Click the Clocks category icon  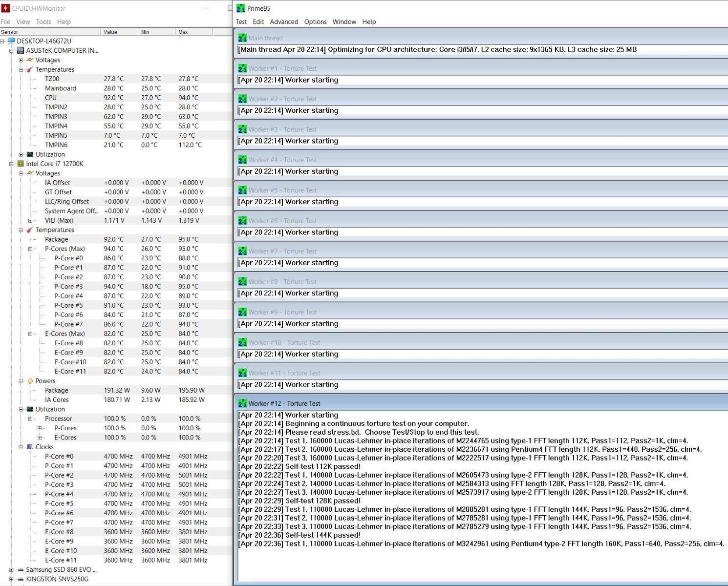[x=30, y=447]
